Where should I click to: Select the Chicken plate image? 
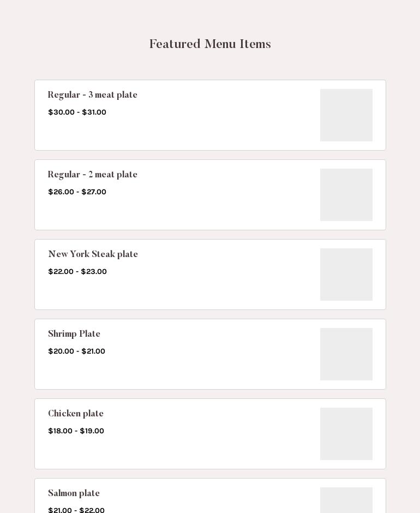[346, 434]
